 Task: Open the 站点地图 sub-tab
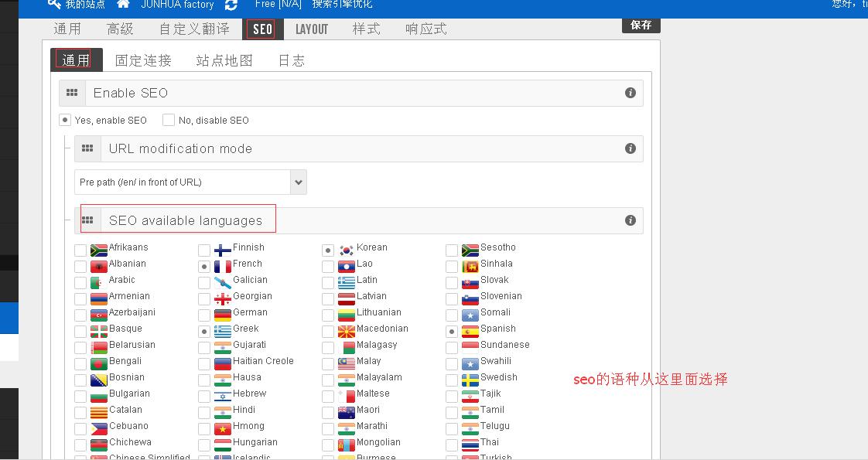224,60
